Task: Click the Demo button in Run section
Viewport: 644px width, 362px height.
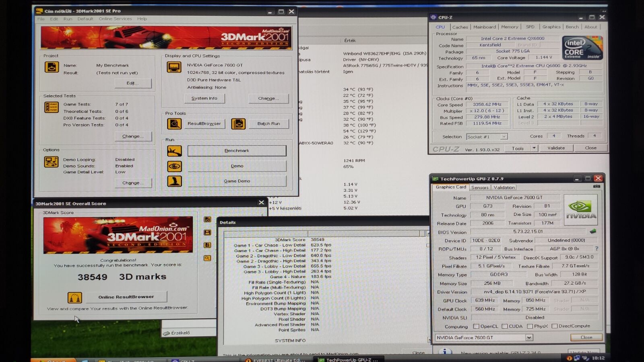Action: [x=237, y=166]
